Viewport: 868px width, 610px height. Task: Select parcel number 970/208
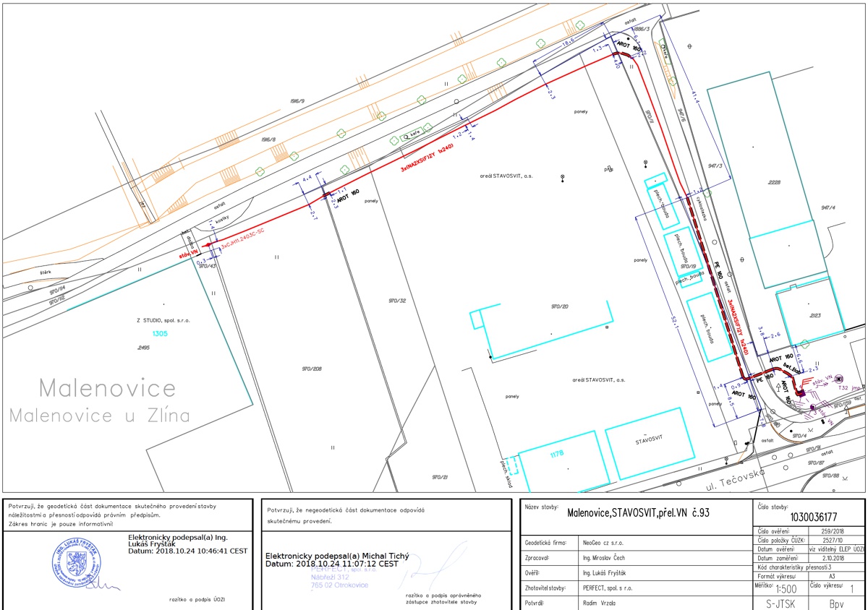click(x=312, y=369)
